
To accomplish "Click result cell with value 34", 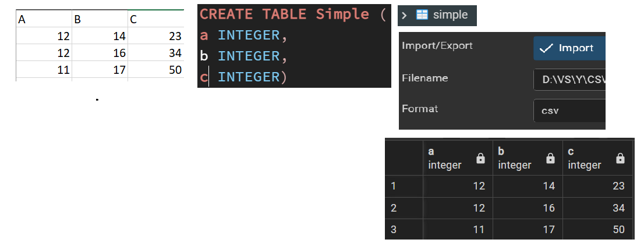I will pos(597,208).
